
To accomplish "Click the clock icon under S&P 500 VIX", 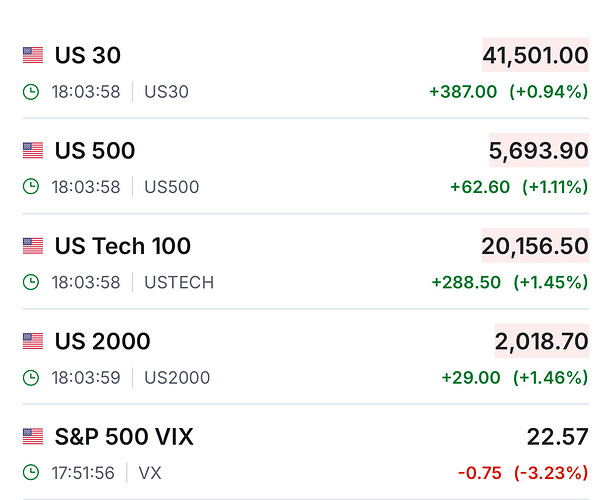I will [x=31, y=472].
